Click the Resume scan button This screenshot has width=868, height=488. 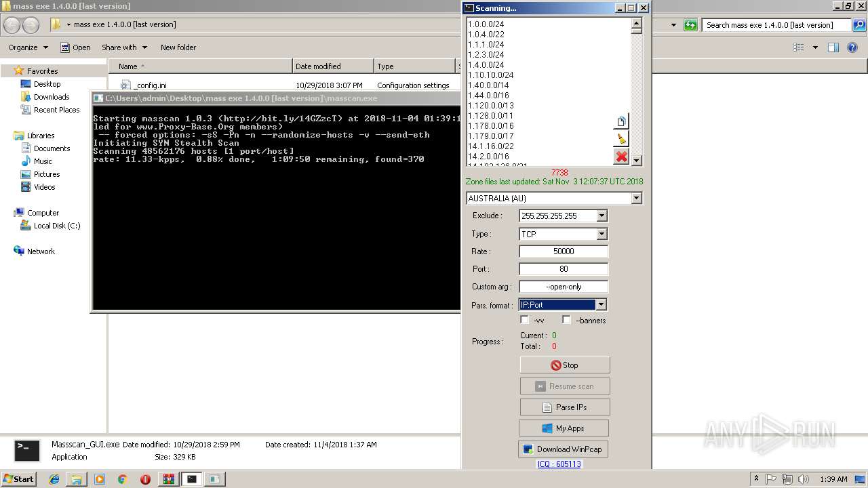(x=565, y=386)
